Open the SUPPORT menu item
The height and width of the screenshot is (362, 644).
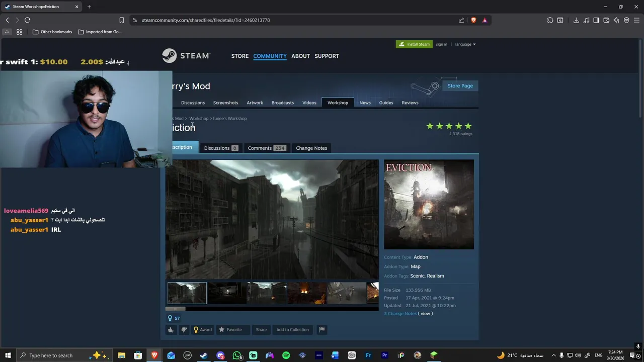[327, 56]
